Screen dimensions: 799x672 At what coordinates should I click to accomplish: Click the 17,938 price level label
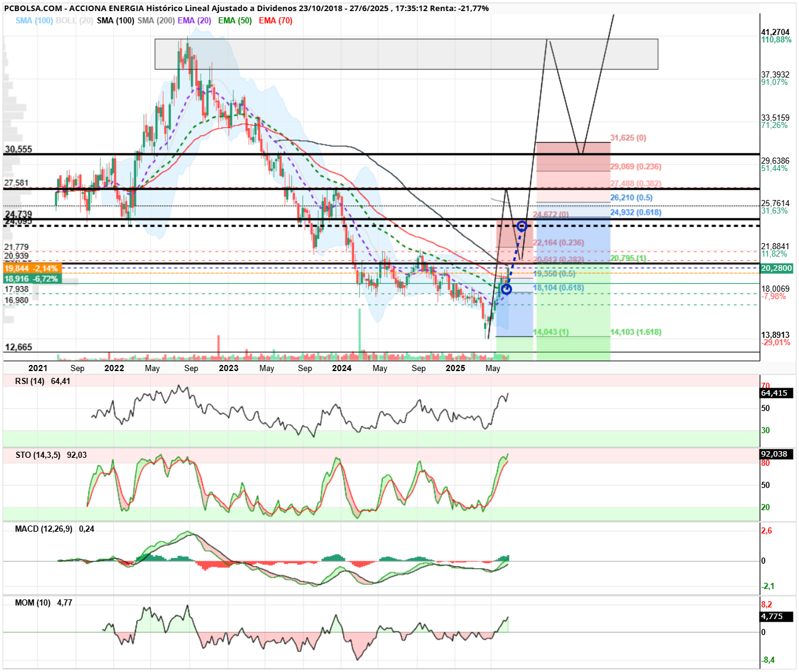17,289
